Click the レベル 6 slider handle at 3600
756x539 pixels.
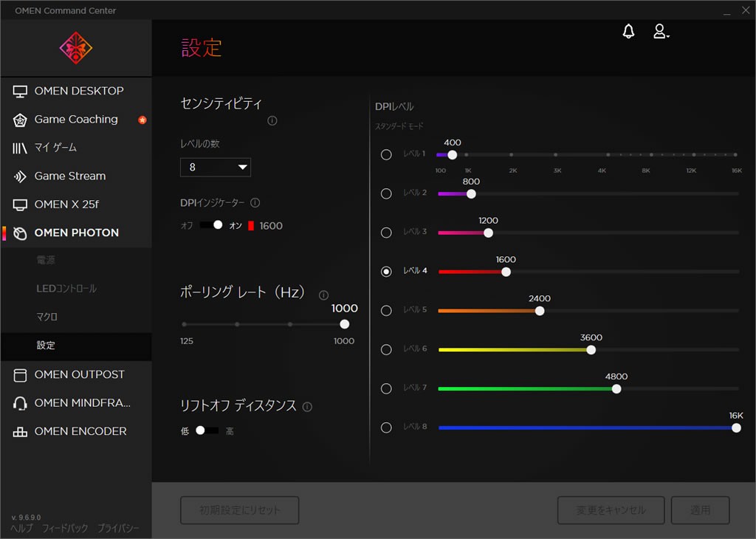point(591,350)
